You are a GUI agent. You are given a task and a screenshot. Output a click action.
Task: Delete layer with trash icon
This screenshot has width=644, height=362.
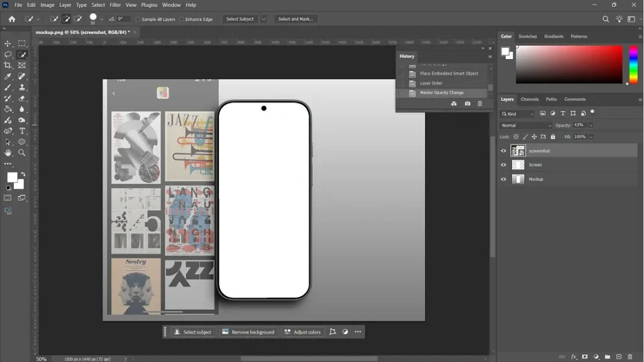point(630,357)
